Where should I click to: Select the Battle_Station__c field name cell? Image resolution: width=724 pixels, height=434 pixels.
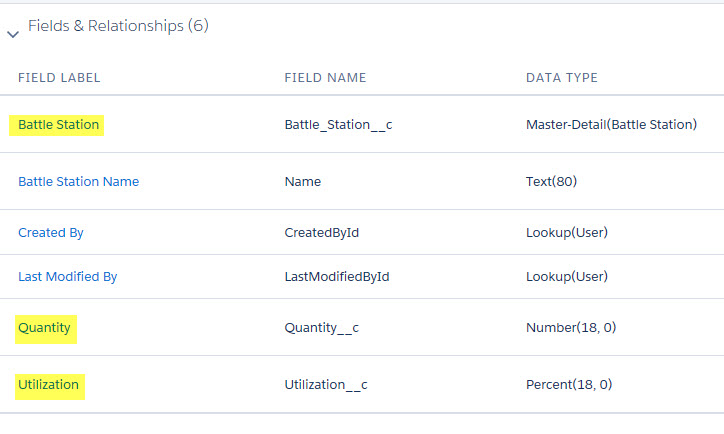click(345, 125)
